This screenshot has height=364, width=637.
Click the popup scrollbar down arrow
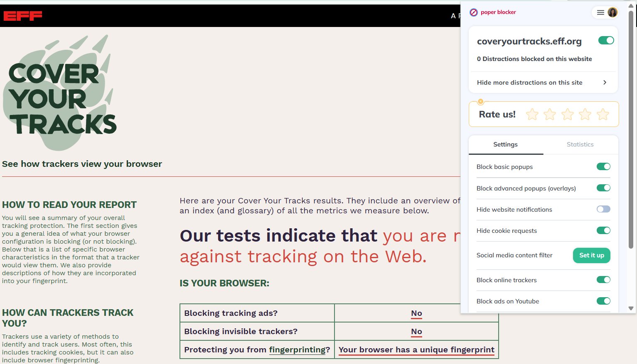coord(631,308)
